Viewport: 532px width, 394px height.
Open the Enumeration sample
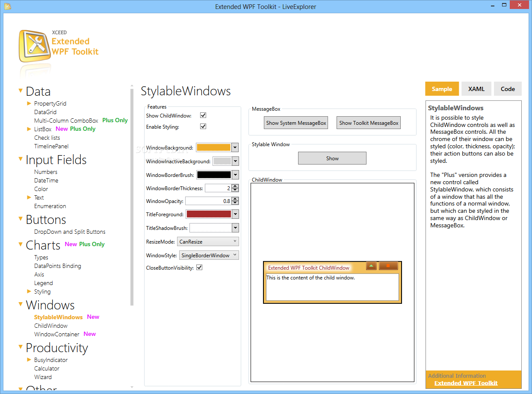pos(50,206)
